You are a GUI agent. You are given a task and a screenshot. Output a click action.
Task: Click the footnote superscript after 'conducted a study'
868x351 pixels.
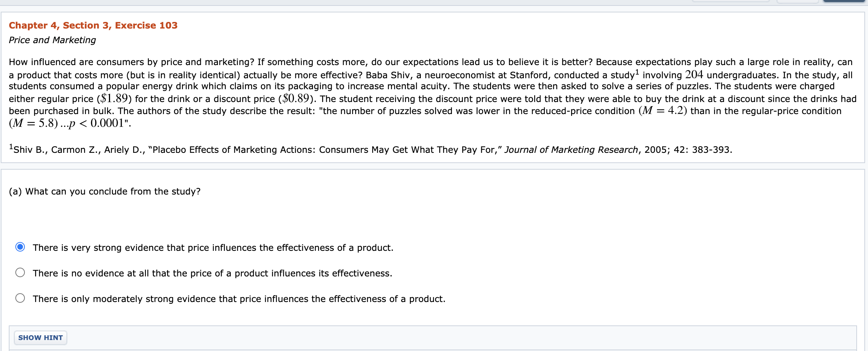637,72
